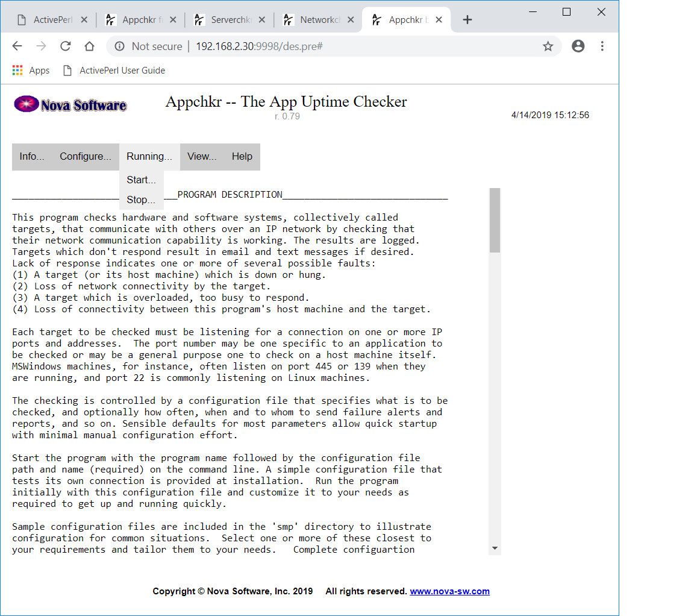This screenshot has width=694, height=616.
Task: Open Chrome three-dot menu
Action: click(x=602, y=46)
